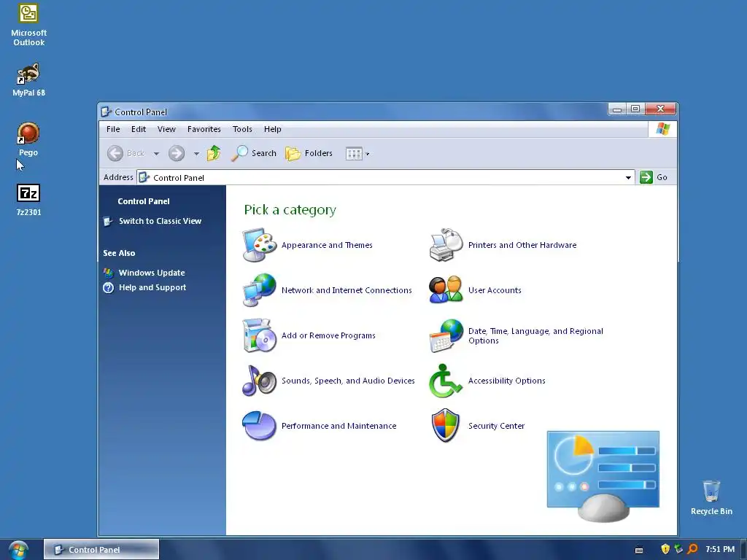747x560 pixels.
Task: Expand the Back button history dropdown
Action: click(x=156, y=154)
